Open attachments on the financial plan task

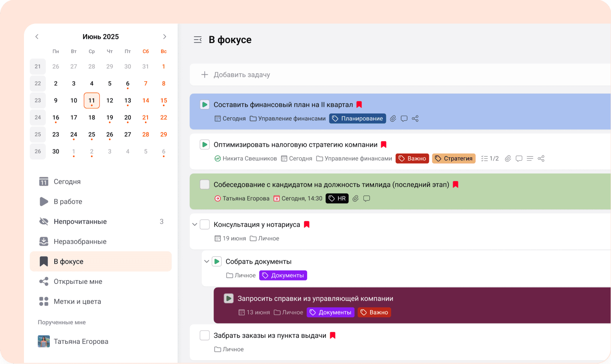coord(393,118)
